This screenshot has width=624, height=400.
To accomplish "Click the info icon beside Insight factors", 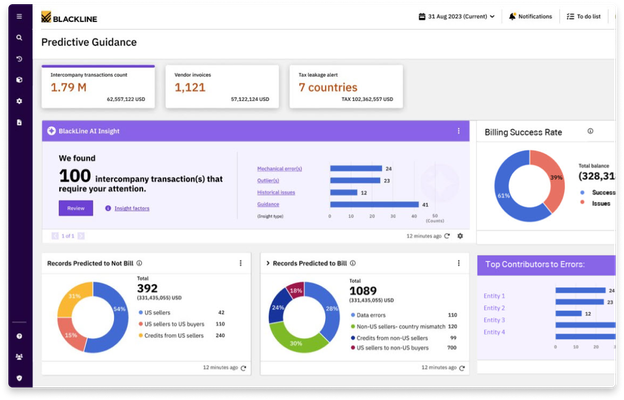I will tap(108, 208).
